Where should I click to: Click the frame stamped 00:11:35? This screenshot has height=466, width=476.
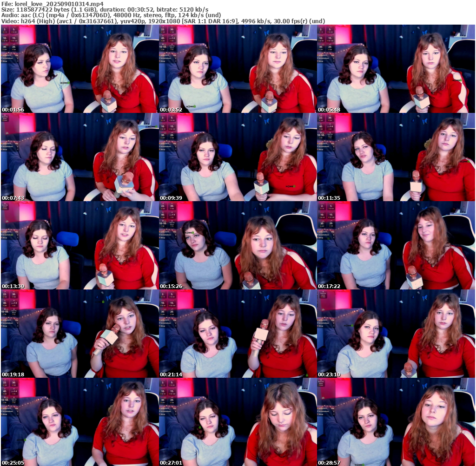[x=396, y=157]
